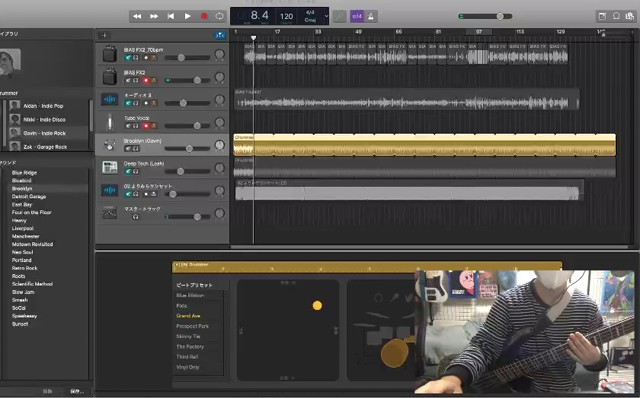Viewport: 640px width, 398px height.
Task: Solo the Deep Tech (Leah) track
Action: [x=136, y=171]
